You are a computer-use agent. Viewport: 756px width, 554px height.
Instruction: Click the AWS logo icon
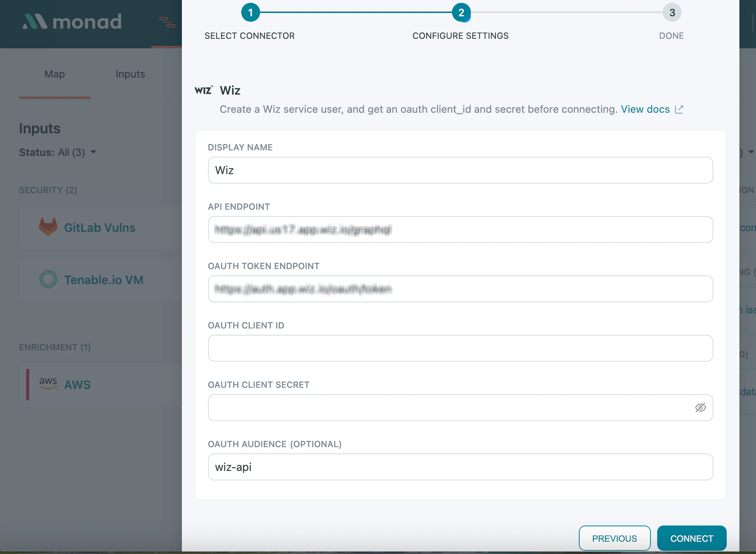48,383
